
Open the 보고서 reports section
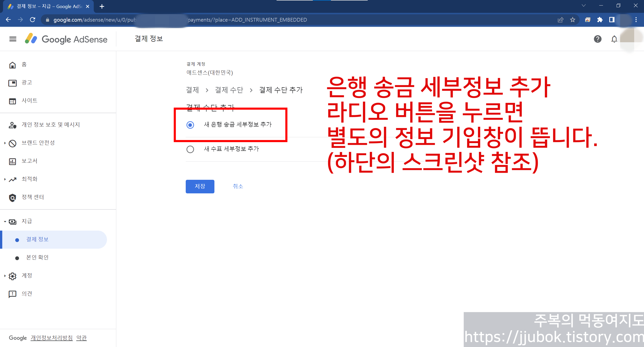[29, 161]
